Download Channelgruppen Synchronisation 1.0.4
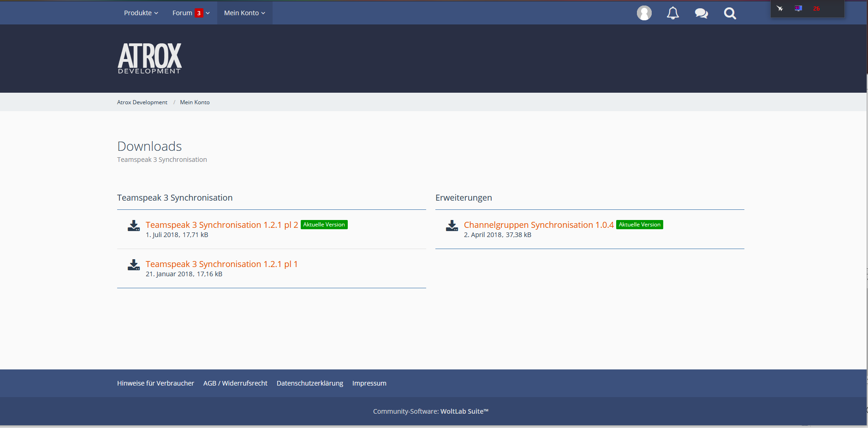 pos(538,225)
